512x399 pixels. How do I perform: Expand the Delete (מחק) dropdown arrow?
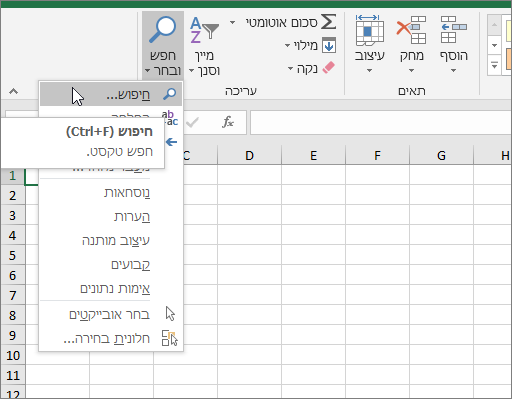[411, 70]
